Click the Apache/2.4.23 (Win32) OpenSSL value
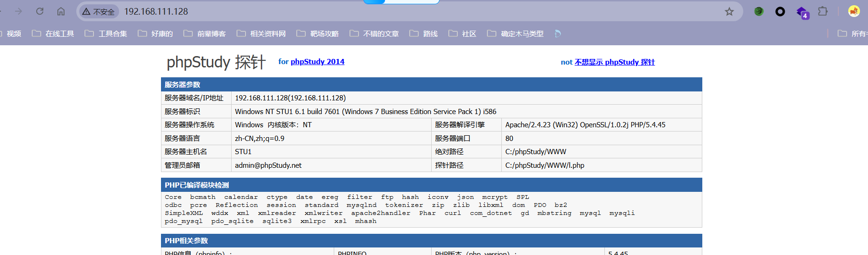 click(585, 125)
